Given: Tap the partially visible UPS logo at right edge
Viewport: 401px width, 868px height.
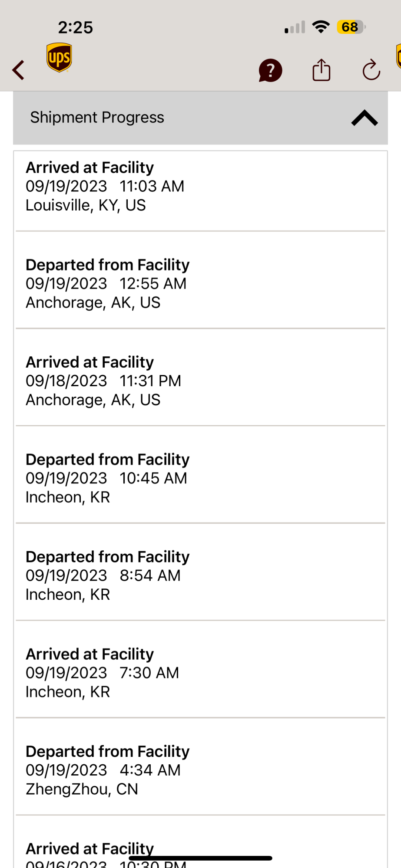Looking at the screenshot, I should tap(398, 56).
